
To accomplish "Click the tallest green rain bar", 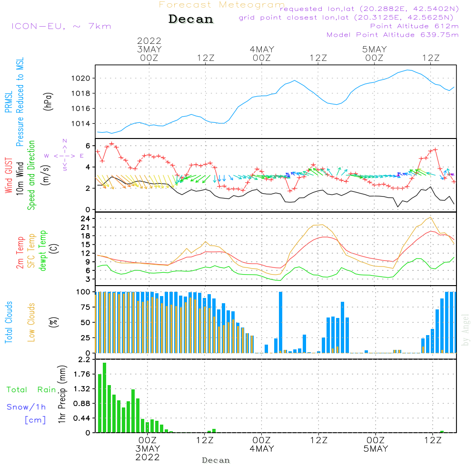I will coord(104,397).
